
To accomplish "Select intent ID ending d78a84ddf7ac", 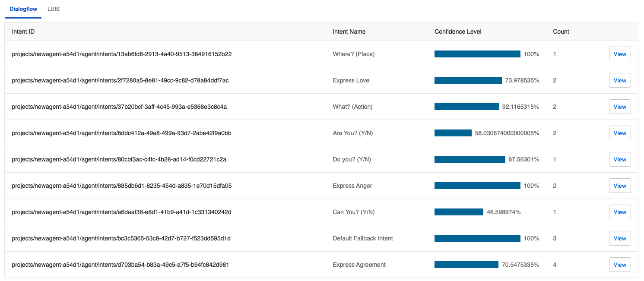I will pyautogui.click(x=120, y=80).
